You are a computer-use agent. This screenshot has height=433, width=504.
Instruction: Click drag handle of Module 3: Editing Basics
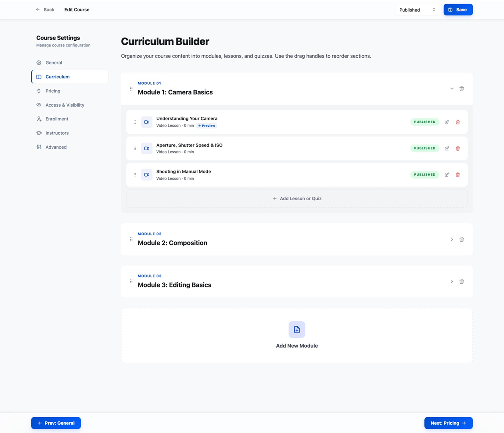coord(131,281)
